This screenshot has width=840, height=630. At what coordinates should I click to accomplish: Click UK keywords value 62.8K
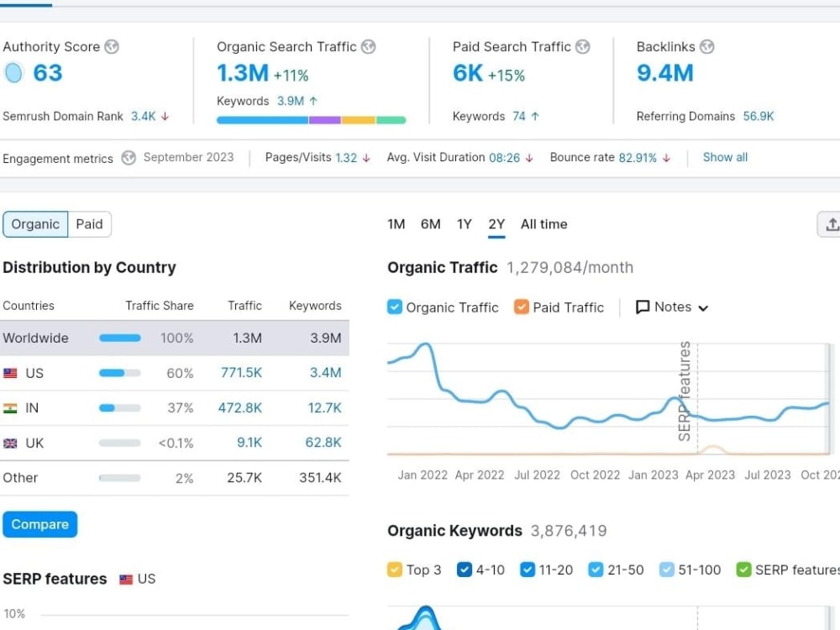(323, 443)
